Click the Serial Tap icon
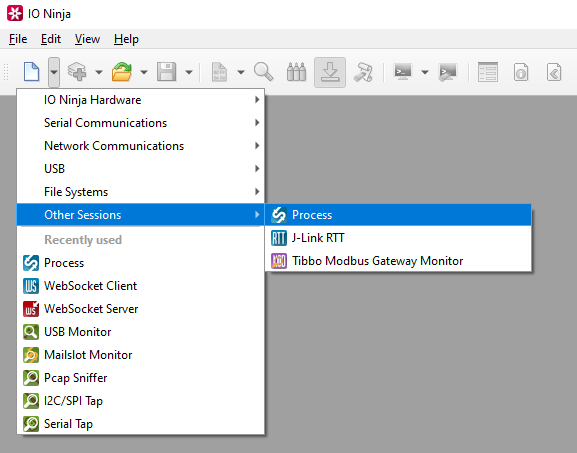Screen dimensions: 577x453 [x=31, y=424]
